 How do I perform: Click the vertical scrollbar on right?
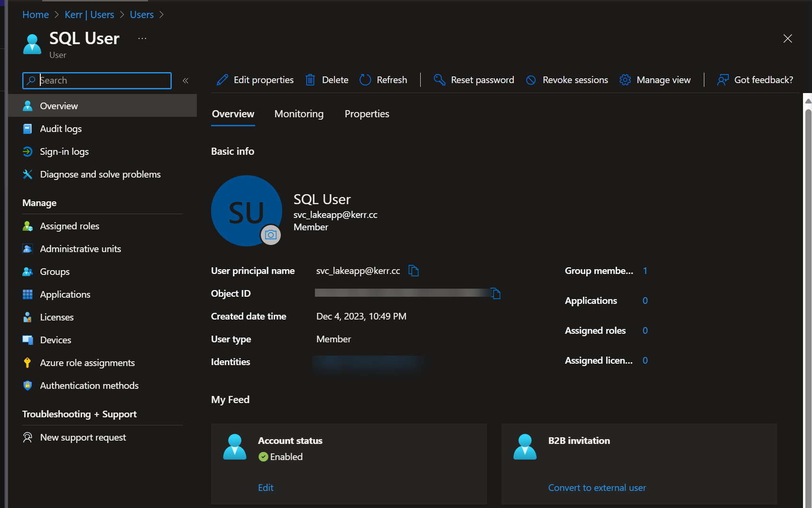pos(808,304)
